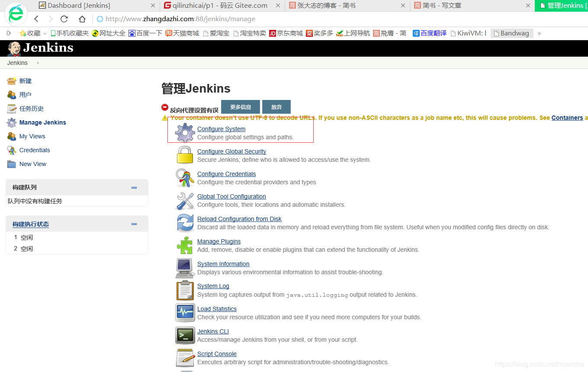Click the 更多信息 button
Image resolution: width=588 pixels, height=372 pixels.
241,107
